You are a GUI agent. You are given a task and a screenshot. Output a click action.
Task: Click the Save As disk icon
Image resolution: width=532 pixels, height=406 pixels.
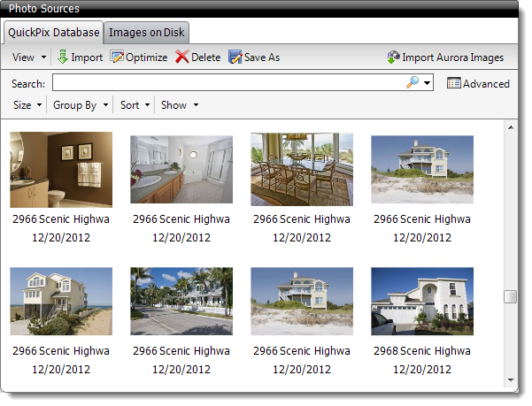tap(235, 57)
